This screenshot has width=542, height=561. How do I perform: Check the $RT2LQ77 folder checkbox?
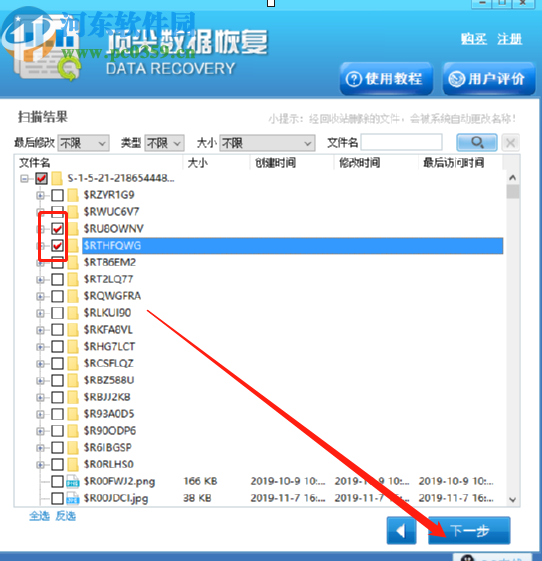click(57, 279)
